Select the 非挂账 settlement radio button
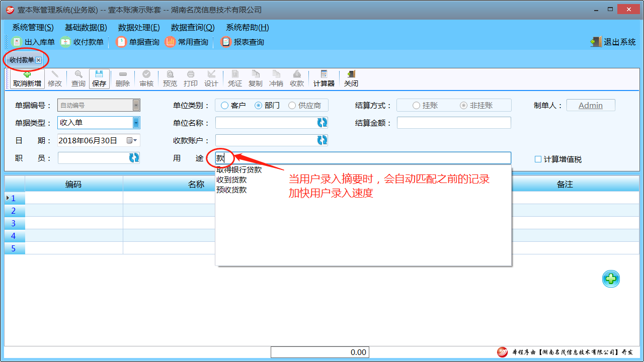644x362 pixels. (476, 106)
